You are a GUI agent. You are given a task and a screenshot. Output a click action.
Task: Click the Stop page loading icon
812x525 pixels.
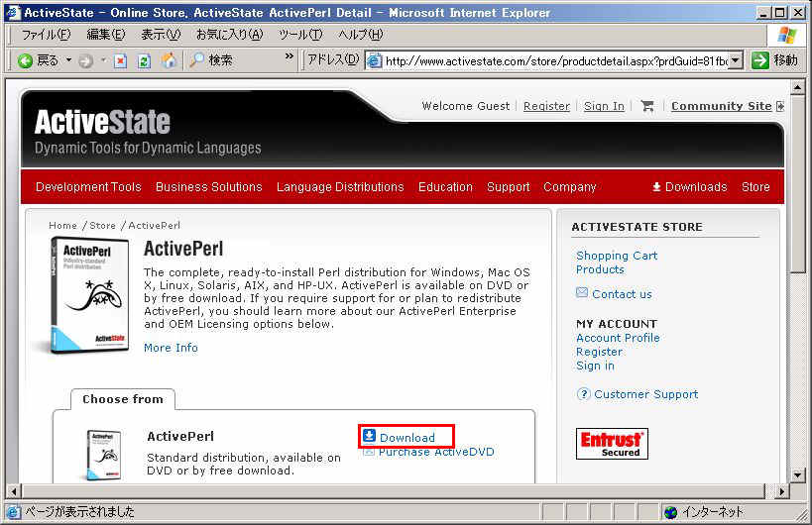[121, 61]
